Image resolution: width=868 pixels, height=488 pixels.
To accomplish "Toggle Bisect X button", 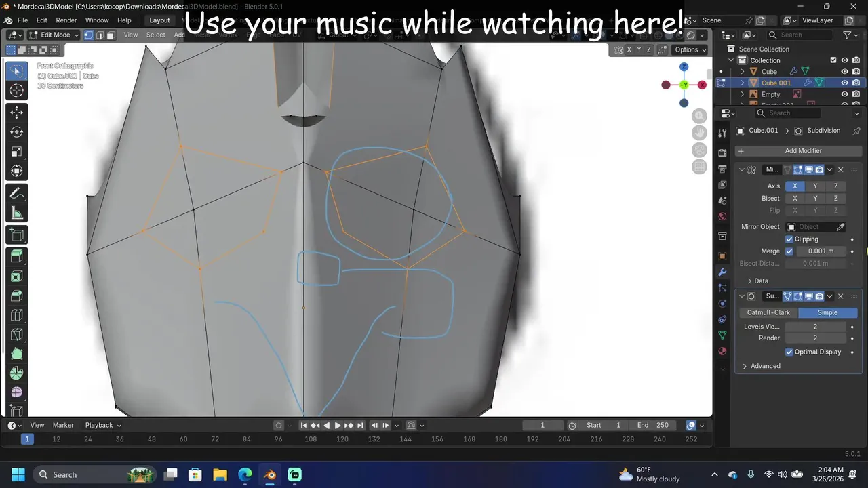I will [795, 199].
